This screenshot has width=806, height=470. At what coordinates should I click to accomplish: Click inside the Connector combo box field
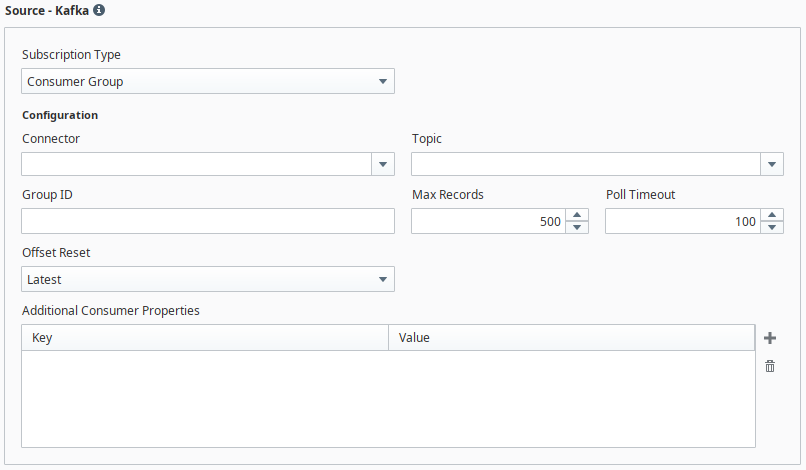click(196, 164)
